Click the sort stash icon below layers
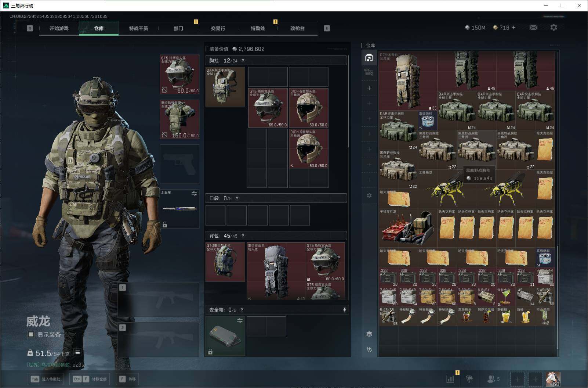This screenshot has height=388, width=588. [x=369, y=349]
